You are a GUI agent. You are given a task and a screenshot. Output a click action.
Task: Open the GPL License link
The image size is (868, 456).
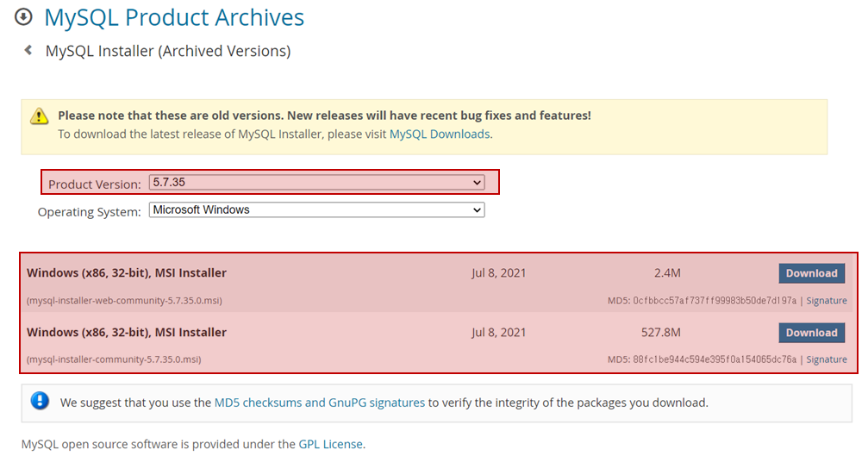[x=330, y=444]
